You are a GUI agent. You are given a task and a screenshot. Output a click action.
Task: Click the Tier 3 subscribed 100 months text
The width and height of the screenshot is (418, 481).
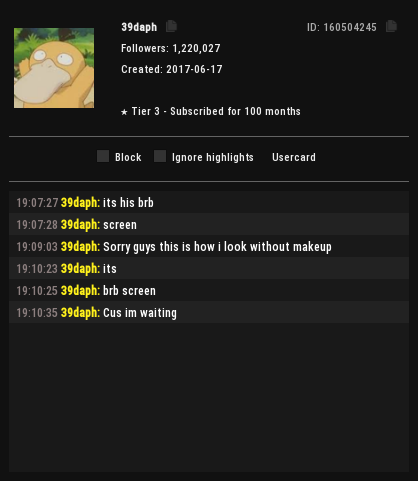point(216,111)
